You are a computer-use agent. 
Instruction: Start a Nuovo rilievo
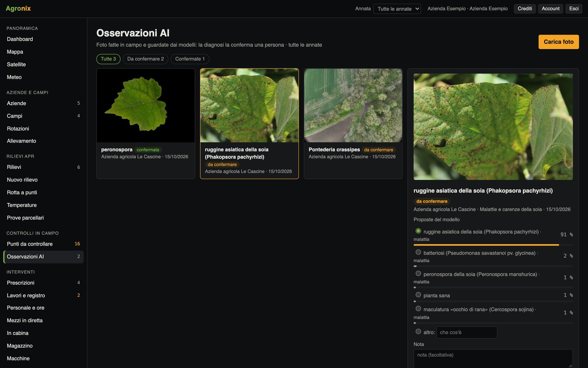click(43, 180)
